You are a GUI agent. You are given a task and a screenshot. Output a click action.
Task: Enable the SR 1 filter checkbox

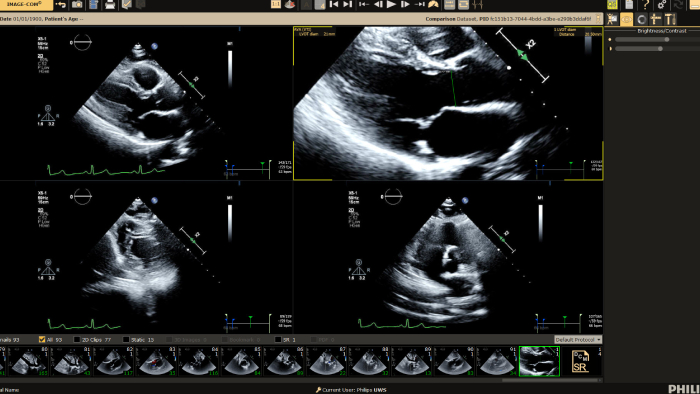tap(278, 340)
